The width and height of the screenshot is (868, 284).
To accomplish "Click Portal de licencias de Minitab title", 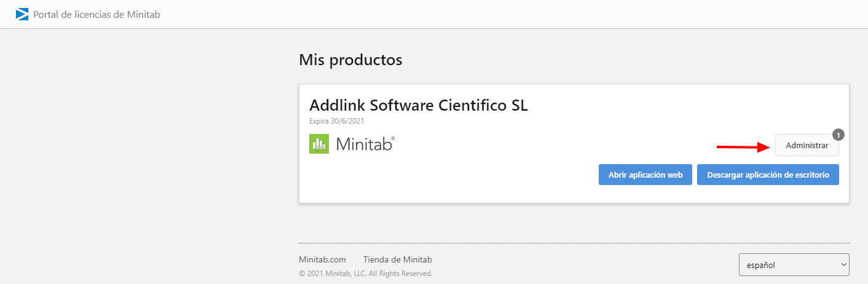I will click(x=97, y=14).
